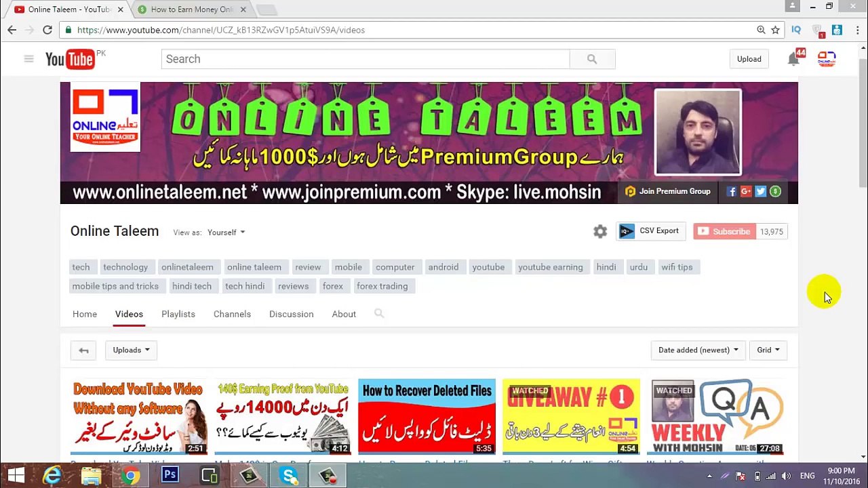This screenshot has width=868, height=488.
Task: Close the Online Taleem YouTube tab
Action: coord(121,9)
